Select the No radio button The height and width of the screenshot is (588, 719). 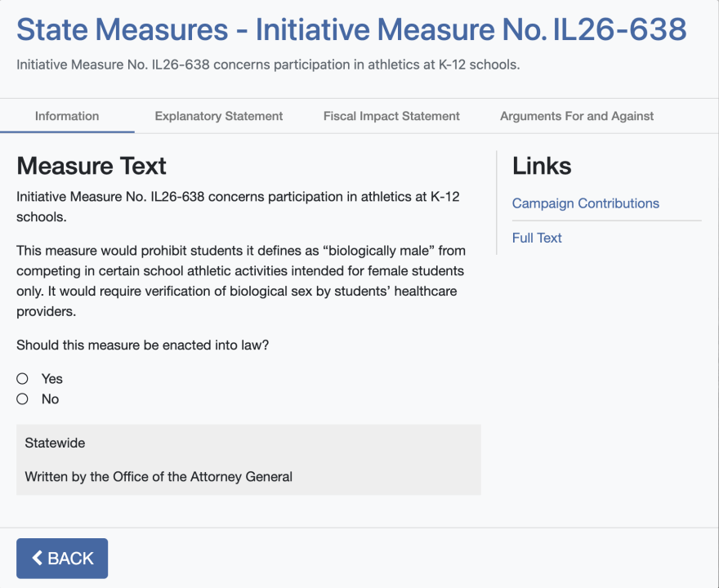[23, 399]
